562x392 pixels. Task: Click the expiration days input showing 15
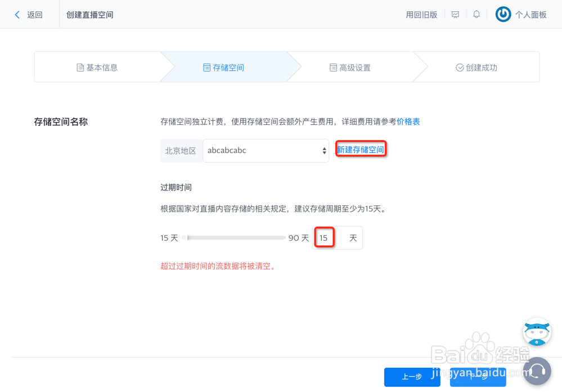pyautogui.click(x=324, y=237)
